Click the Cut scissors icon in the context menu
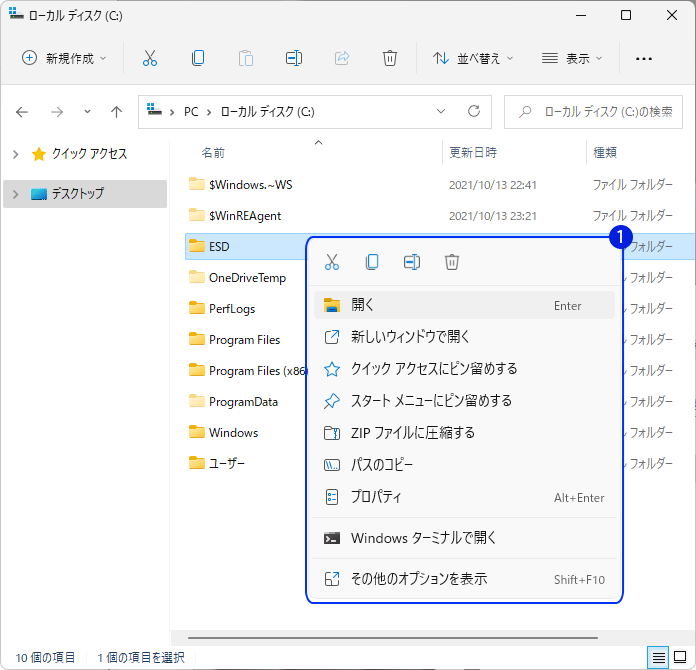The height and width of the screenshot is (670, 696). point(332,262)
